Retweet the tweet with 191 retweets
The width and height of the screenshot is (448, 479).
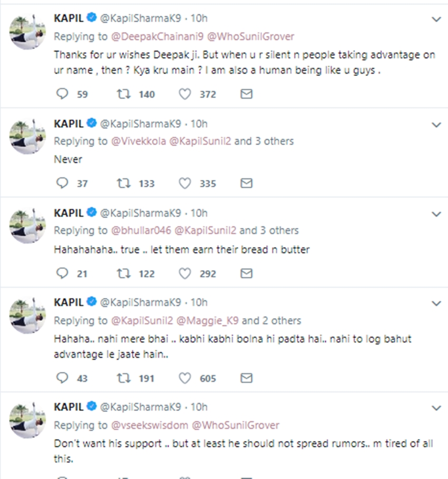tap(122, 378)
